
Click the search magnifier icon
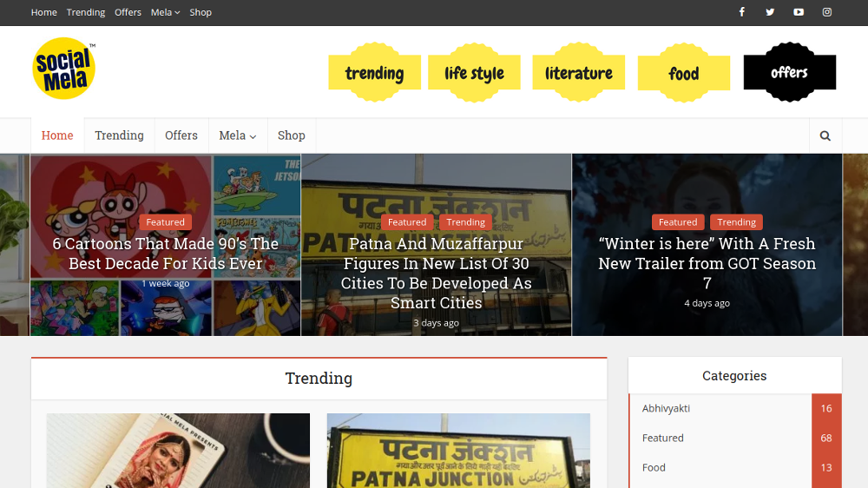(x=825, y=135)
